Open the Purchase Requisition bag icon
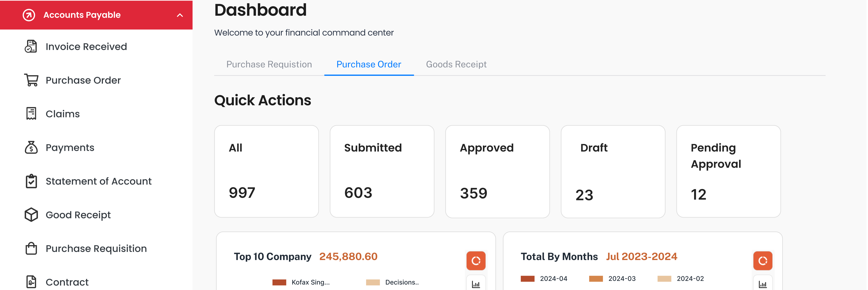The width and height of the screenshot is (868, 290). (31, 248)
